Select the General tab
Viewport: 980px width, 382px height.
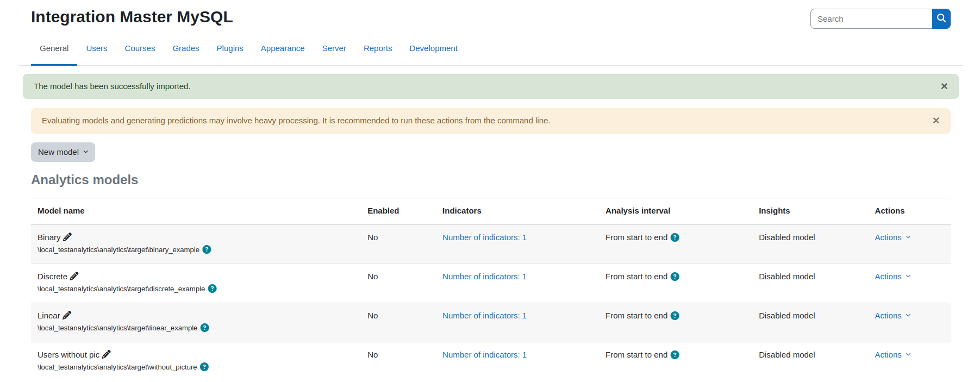pos(54,48)
